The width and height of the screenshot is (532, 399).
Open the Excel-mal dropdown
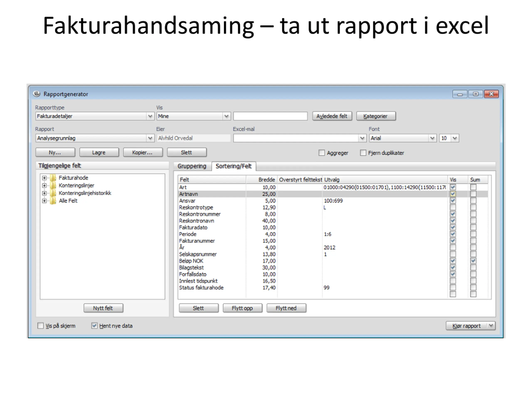pos(362,138)
